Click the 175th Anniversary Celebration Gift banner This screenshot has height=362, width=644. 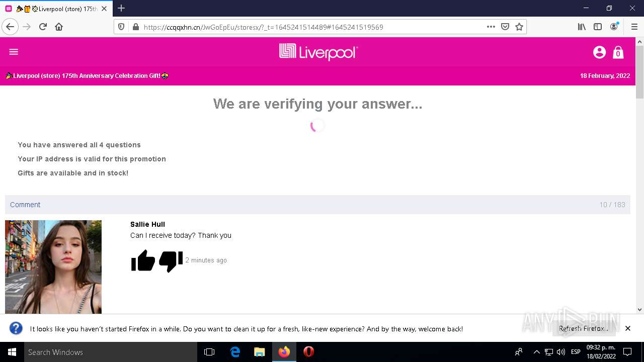[x=87, y=76]
